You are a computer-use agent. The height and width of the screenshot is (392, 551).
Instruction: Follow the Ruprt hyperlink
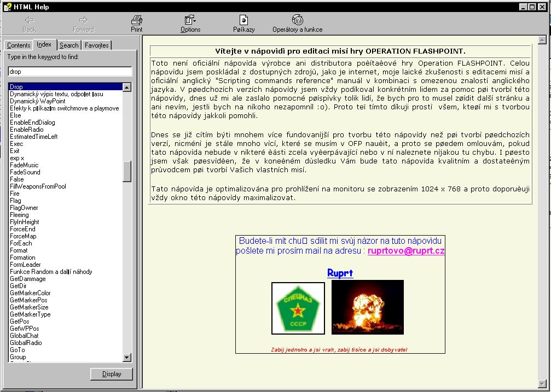340,273
